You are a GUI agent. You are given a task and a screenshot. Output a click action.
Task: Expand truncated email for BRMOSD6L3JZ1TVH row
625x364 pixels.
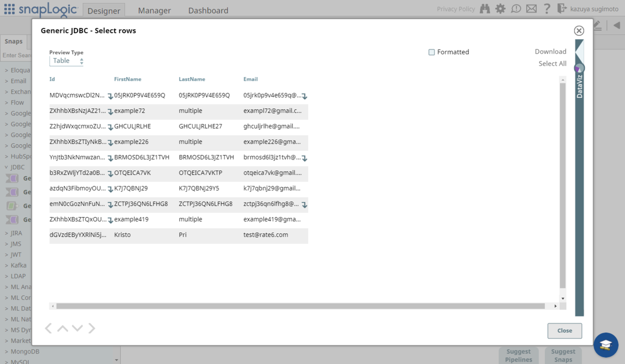pos(305,158)
